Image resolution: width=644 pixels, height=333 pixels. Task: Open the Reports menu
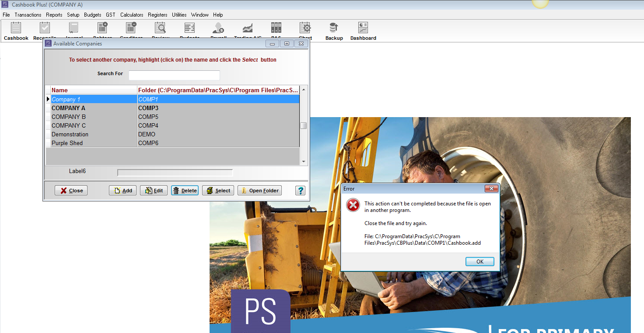click(x=54, y=15)
